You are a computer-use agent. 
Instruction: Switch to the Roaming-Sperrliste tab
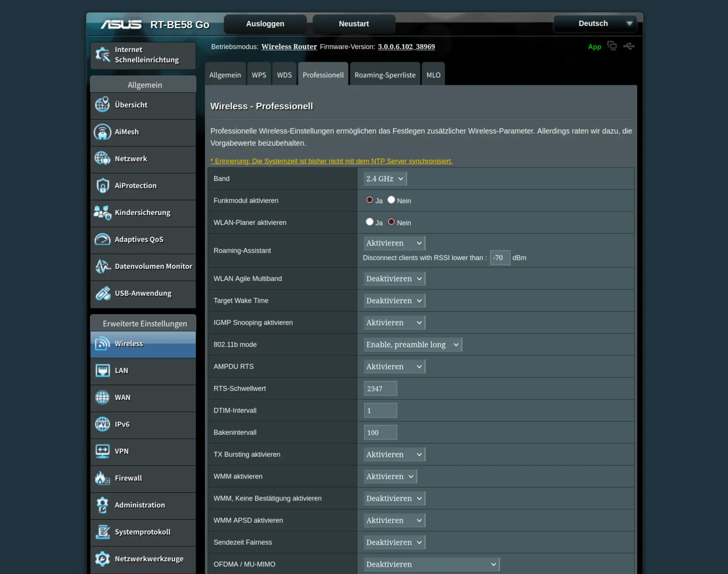point(384,75)
